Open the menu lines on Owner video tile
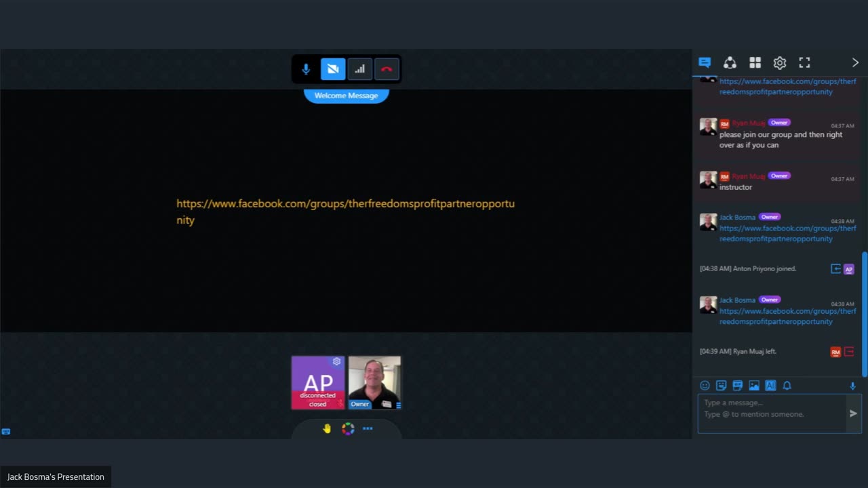This screenshot has height=488, width=868. coord(398,405)
